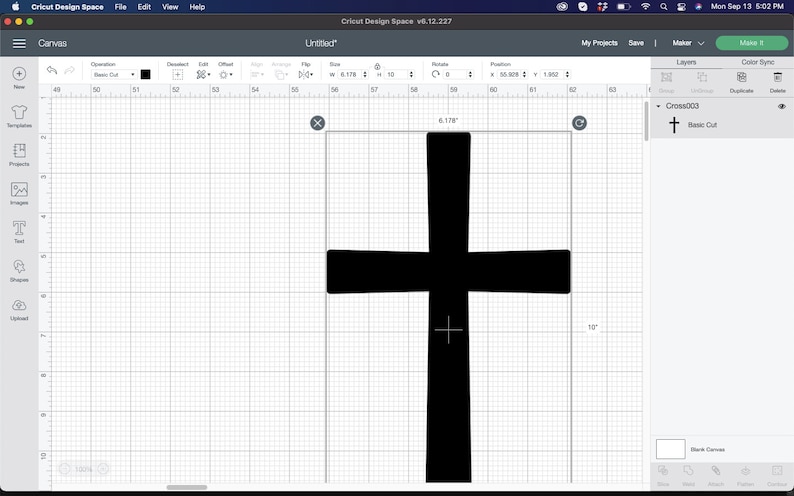Open the Flip options
The image size is (794, 496).
pyautogui.click(x=305, y=75)
